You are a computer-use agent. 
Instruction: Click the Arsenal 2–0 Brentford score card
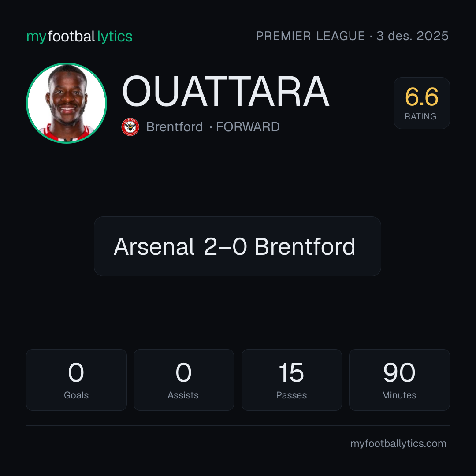(238, 246)
